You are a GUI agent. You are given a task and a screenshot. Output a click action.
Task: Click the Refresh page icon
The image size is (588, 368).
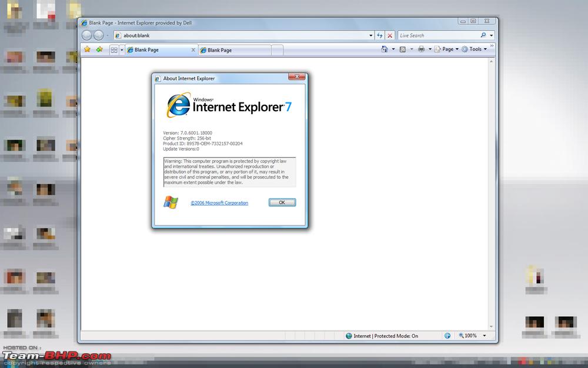[380, 36]
